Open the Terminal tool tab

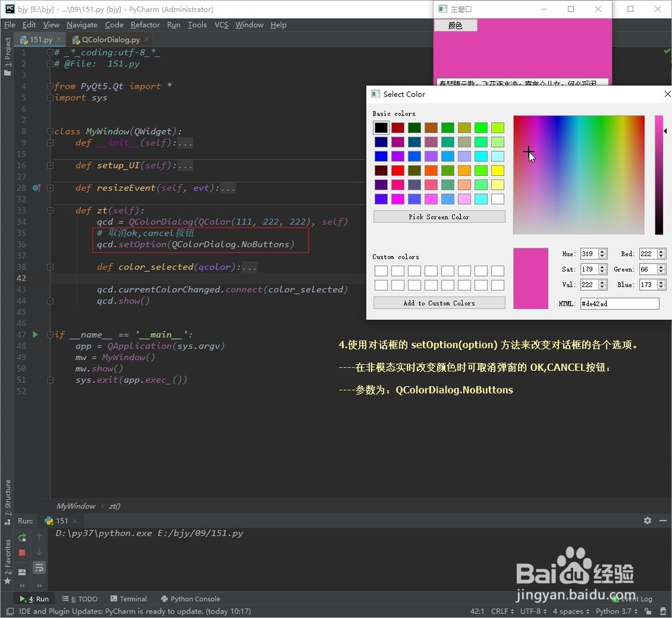(x=128, y=599)
